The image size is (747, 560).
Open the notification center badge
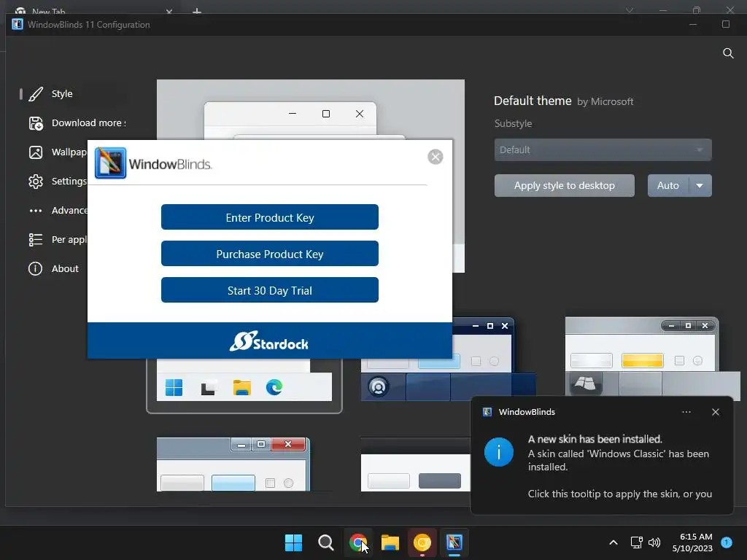pos(727,542)
